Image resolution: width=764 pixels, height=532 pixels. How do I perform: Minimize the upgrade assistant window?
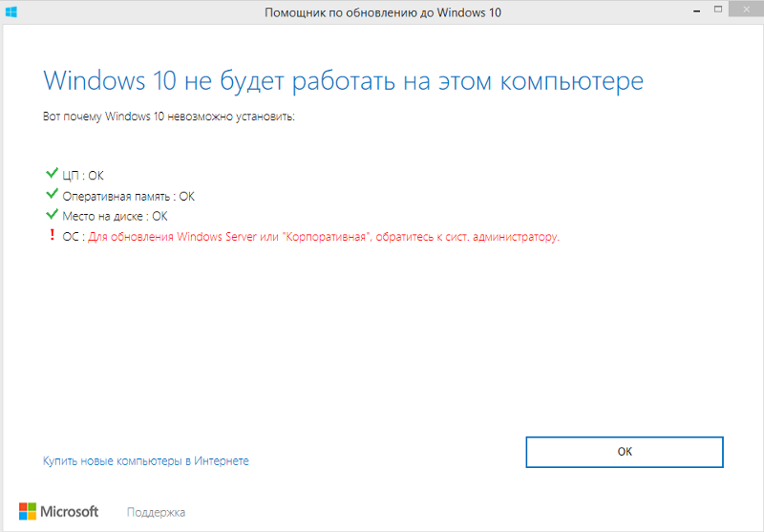[x=697, y=10]
